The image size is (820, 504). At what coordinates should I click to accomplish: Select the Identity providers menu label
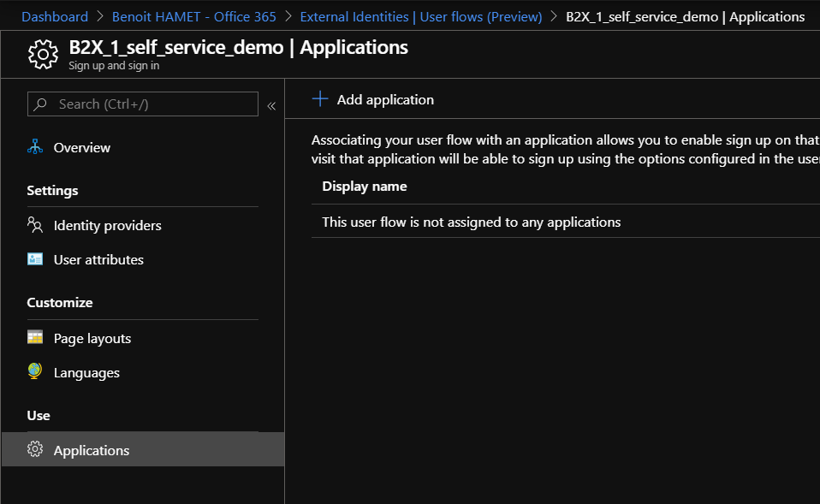[107, 226]
